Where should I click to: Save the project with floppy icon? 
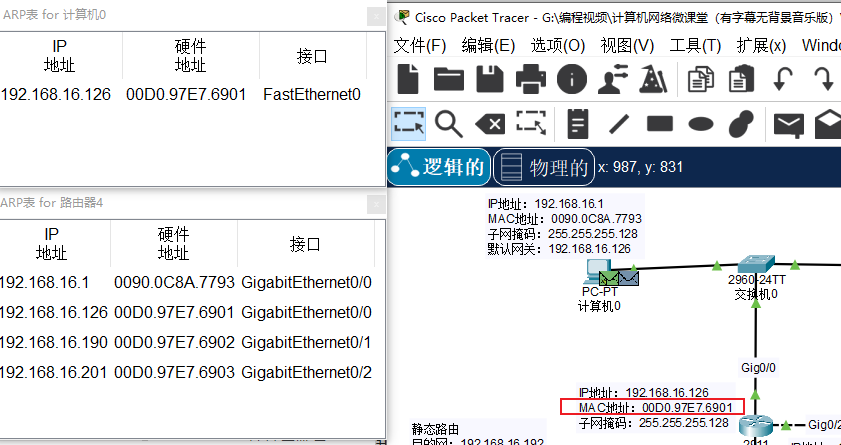(490, 79)
